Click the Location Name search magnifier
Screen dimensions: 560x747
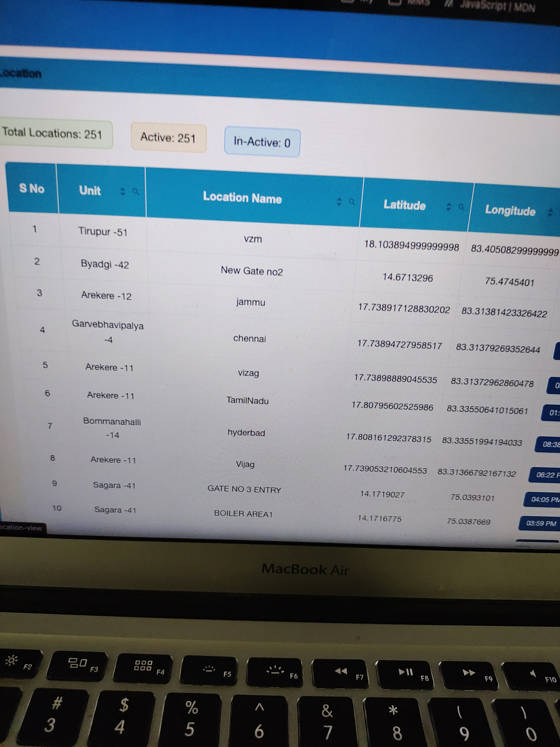(352, 202)
